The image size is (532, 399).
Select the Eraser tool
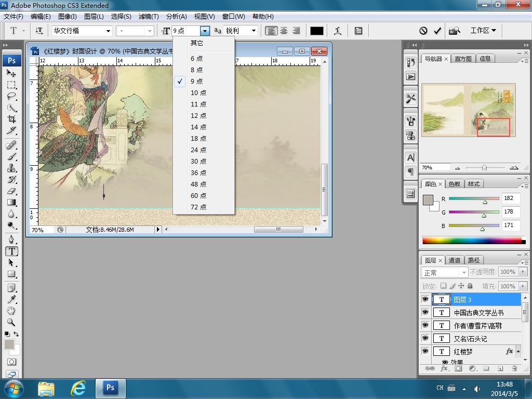pyautogui.click(x=11, y=191)
